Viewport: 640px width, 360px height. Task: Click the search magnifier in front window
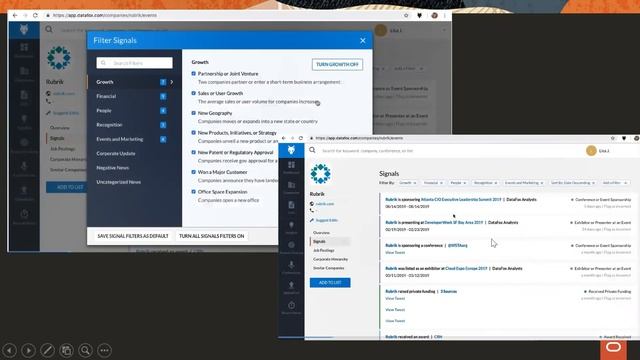(x=312, y=150)
